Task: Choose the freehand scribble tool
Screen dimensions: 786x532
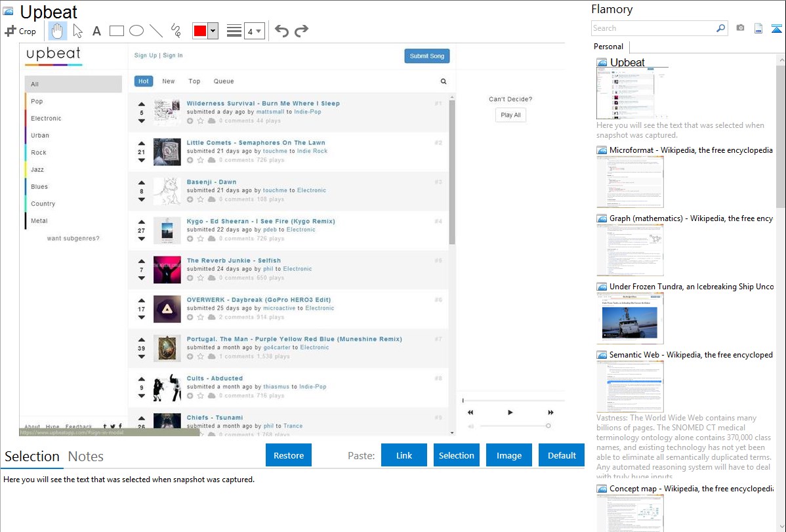Action: click(x=176, y=31)
